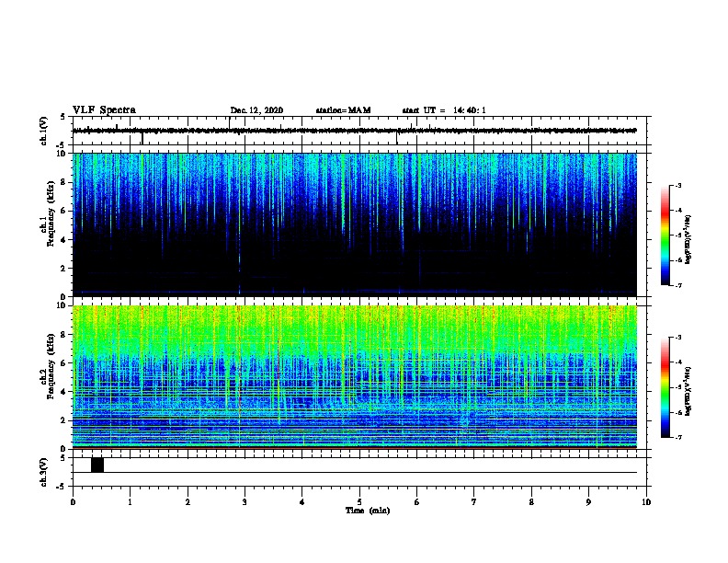Select the date text 'Dec. 12, 2020'
728x563 pixels.
256,110
